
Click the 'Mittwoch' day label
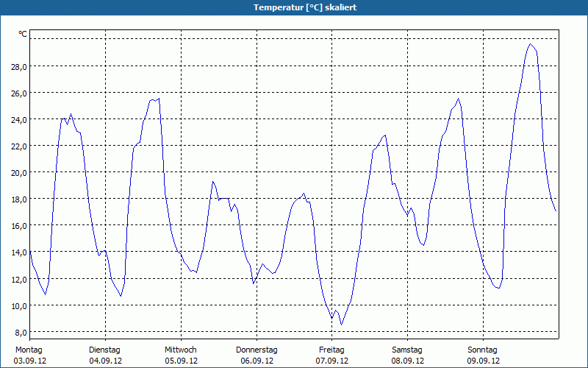pos(181,350)
